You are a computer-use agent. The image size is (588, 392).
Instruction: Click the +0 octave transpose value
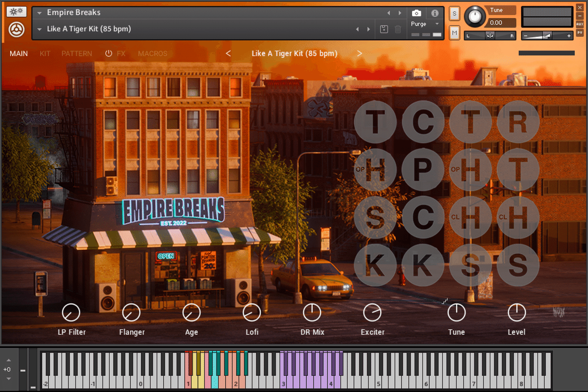coord(7,369)
